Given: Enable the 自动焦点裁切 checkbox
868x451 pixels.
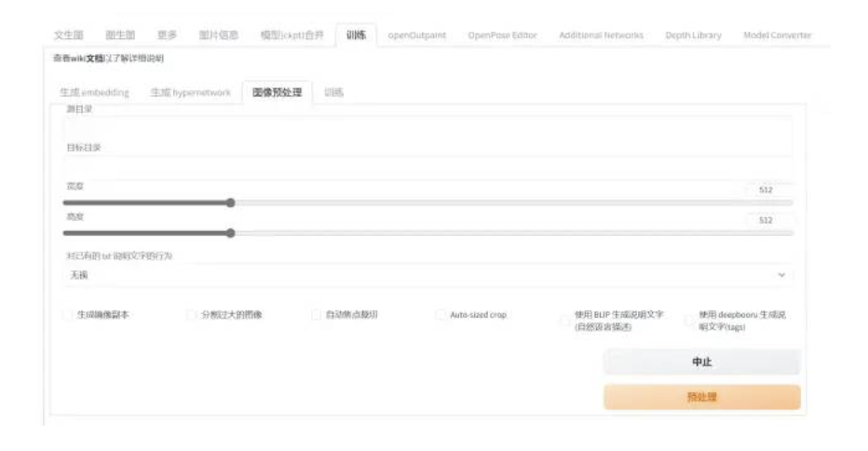Looking at the screenshot, I should pyautogui.click(x=316, y=315).
